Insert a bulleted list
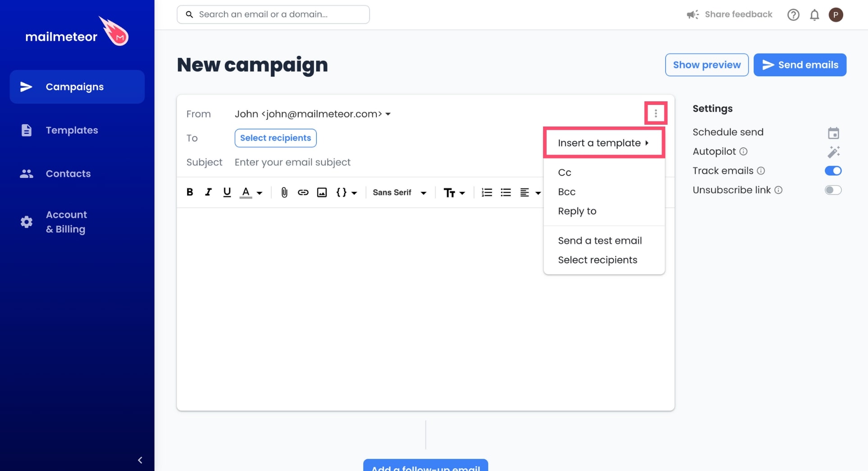The image size is (868, 471). pyautogui.click(x=506, y=192)
